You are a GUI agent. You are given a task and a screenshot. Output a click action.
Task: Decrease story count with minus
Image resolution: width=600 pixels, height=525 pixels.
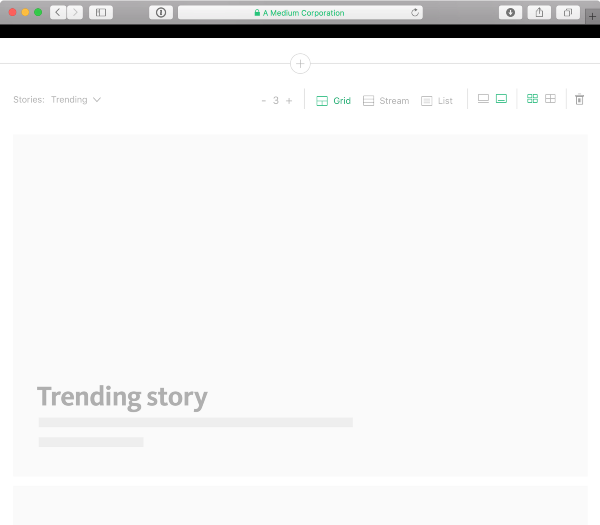263,101
